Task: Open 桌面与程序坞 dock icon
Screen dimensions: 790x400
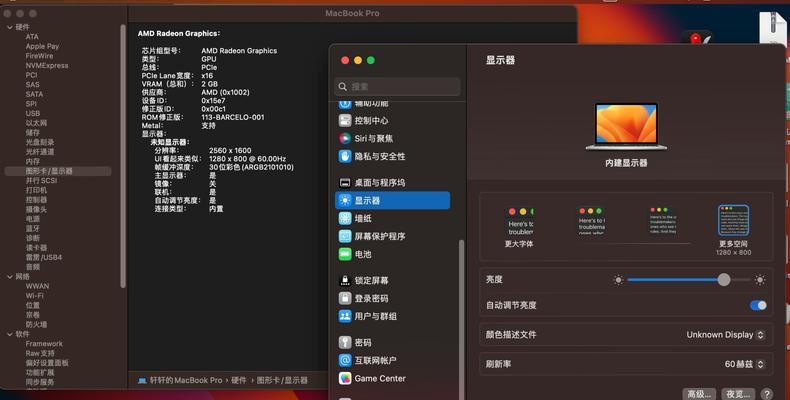Action: point(345,182)
